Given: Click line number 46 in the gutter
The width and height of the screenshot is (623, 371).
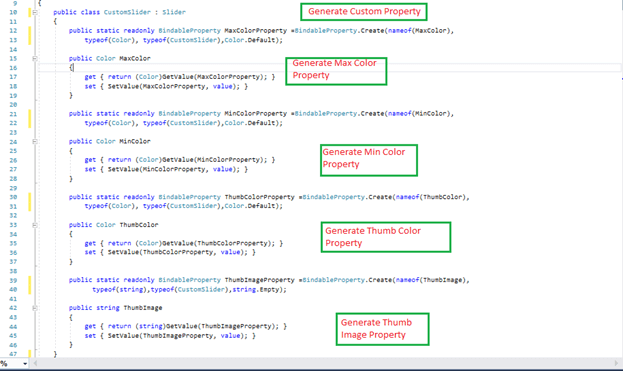Looking at the screenshot, I should pos(13,345).
